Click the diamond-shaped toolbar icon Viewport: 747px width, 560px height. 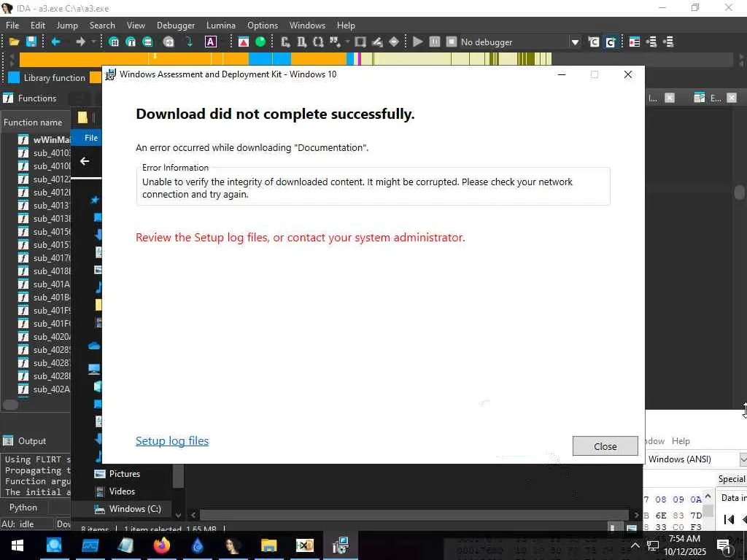point(394,42)
